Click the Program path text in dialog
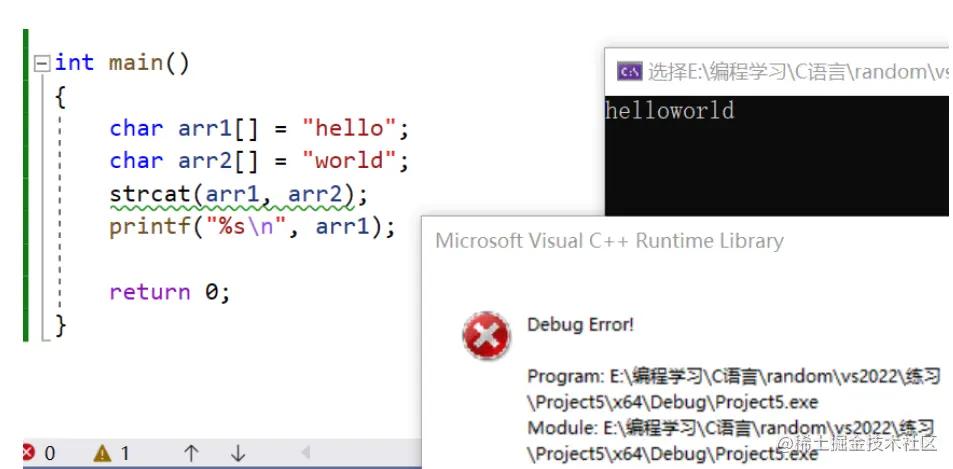The width and height of the screenshot is (953, 469). tap(734, 389)
